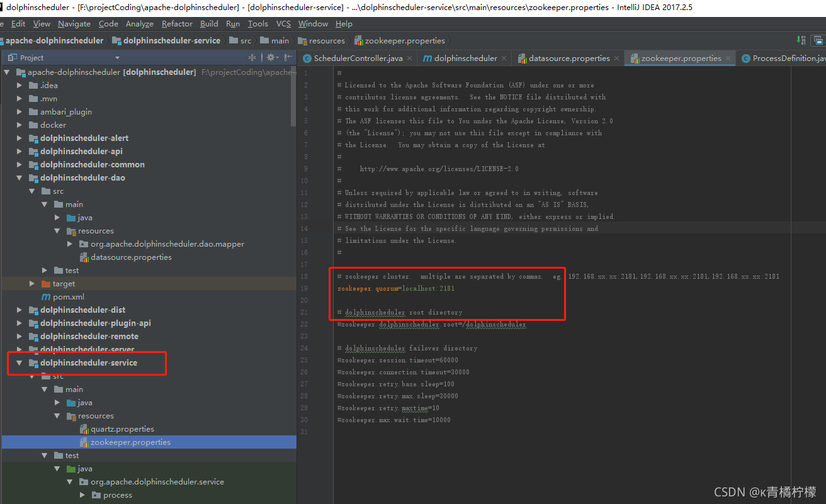
Task: Click quartz.properties file icon
Action: [x=84, y=428]
